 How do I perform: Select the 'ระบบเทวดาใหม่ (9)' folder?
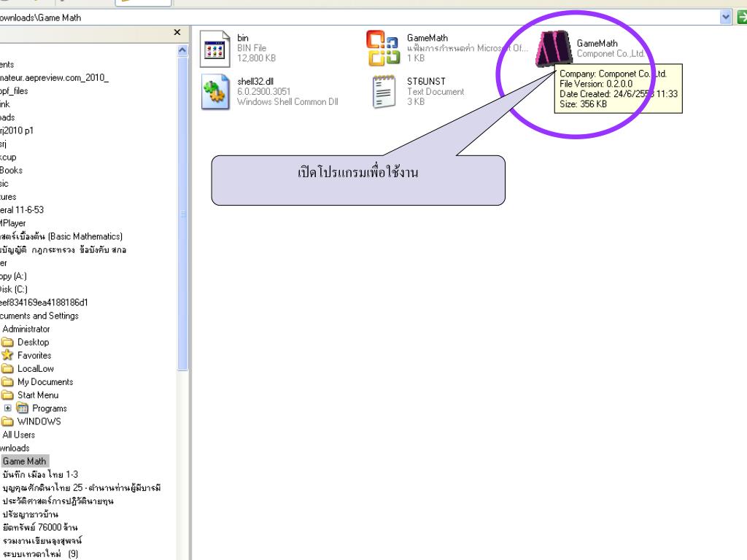pos(40,554)
